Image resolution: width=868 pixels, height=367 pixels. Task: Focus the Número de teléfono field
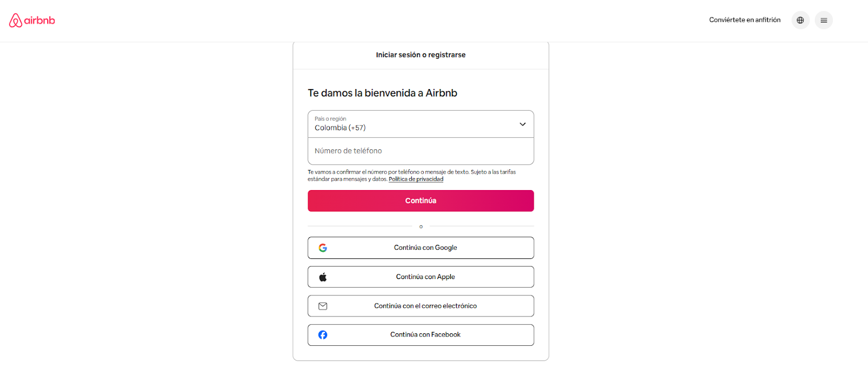(420, 151)
